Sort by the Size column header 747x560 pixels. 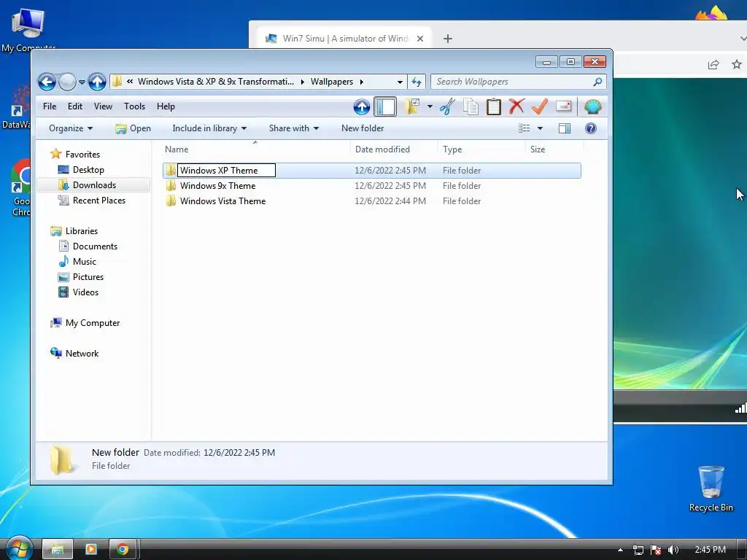coord(554,149)
